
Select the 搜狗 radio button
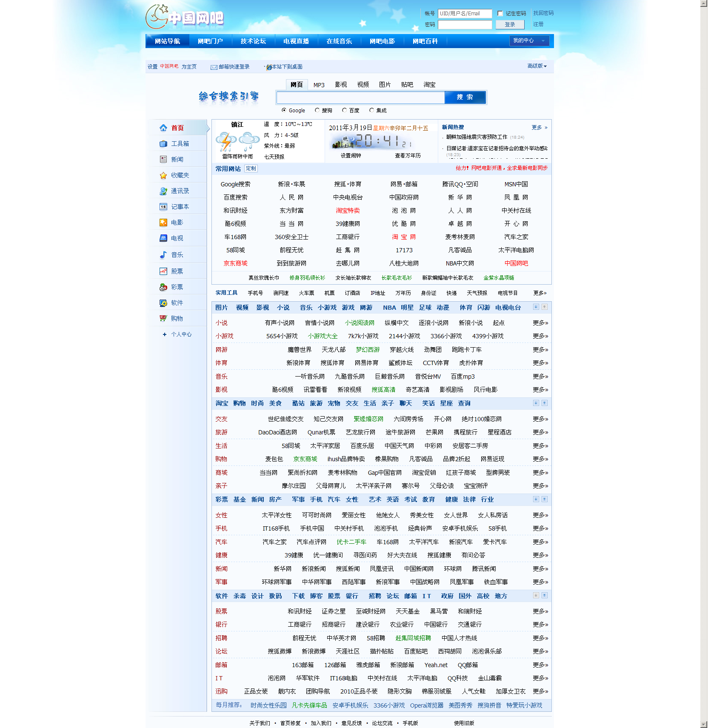(x=317, y=110)
